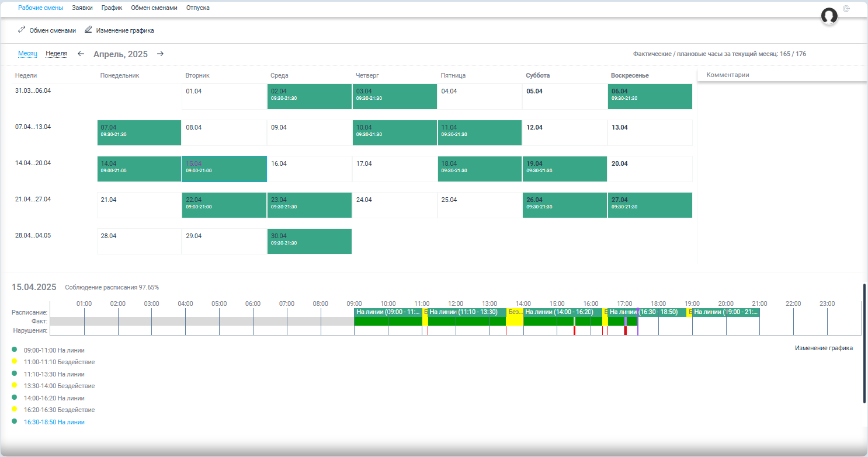This screenshot has height=457, width=868.
Task: Open the Заявки menu tab
Action: pos(82,8)
